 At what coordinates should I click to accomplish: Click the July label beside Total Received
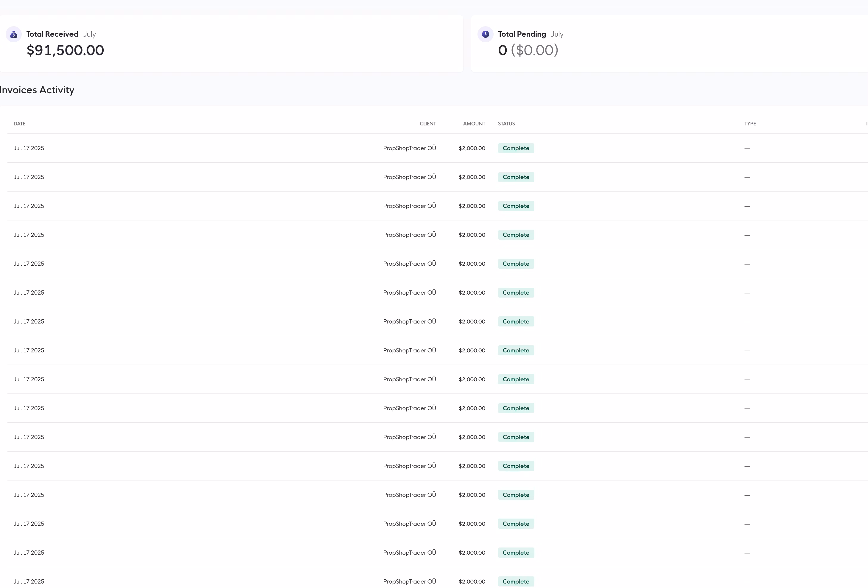[x=90, y=34]
